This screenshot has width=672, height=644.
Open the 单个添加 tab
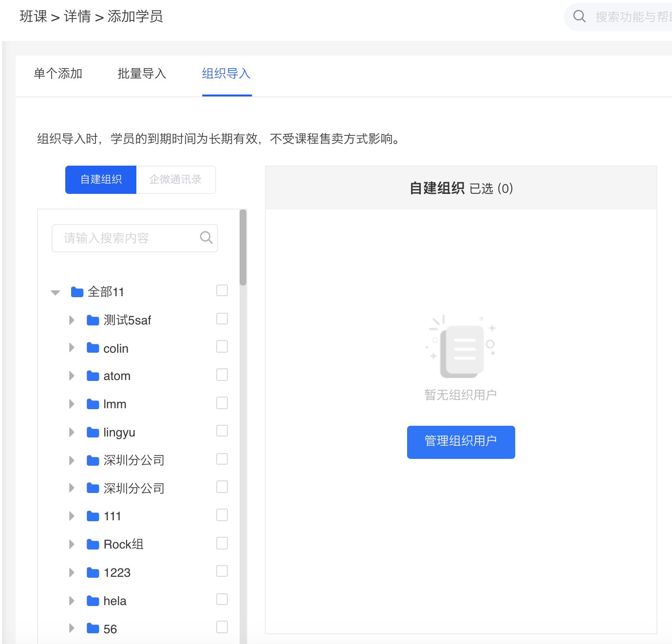pyautogui.click(x=58, y=74)
